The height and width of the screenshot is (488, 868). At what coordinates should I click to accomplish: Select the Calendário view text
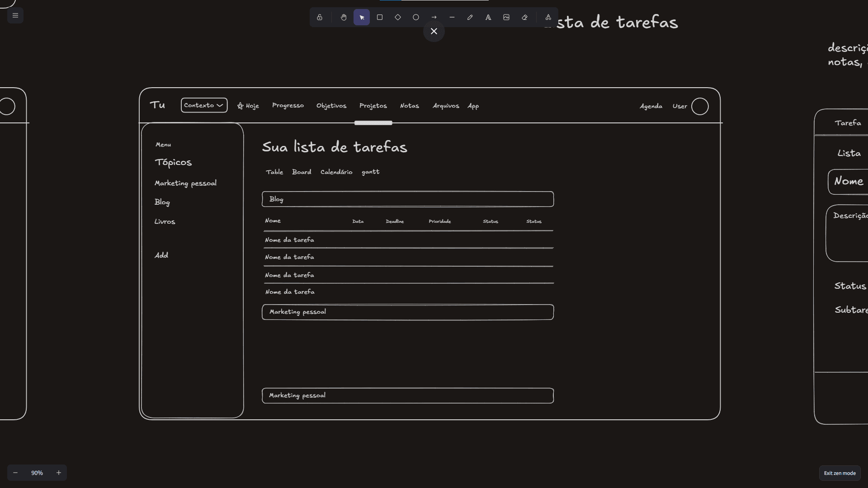(x=336, y=172)
